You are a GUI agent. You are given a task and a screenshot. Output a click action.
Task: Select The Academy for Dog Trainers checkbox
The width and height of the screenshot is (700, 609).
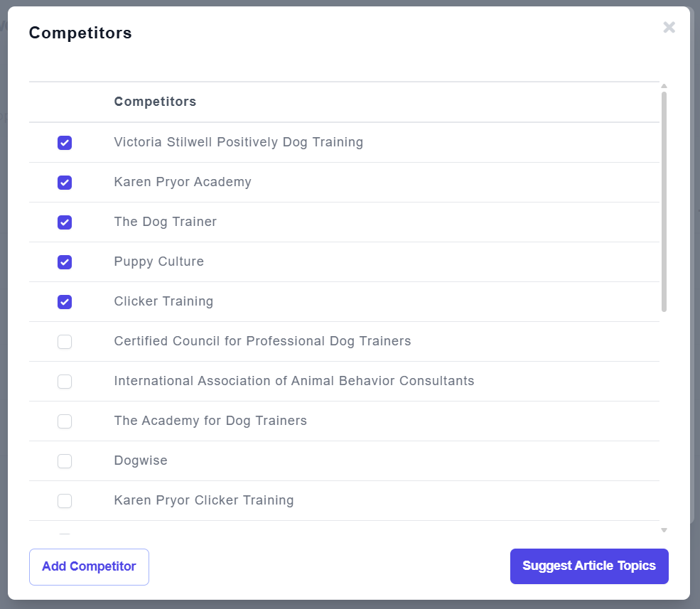tap(65, 421)
